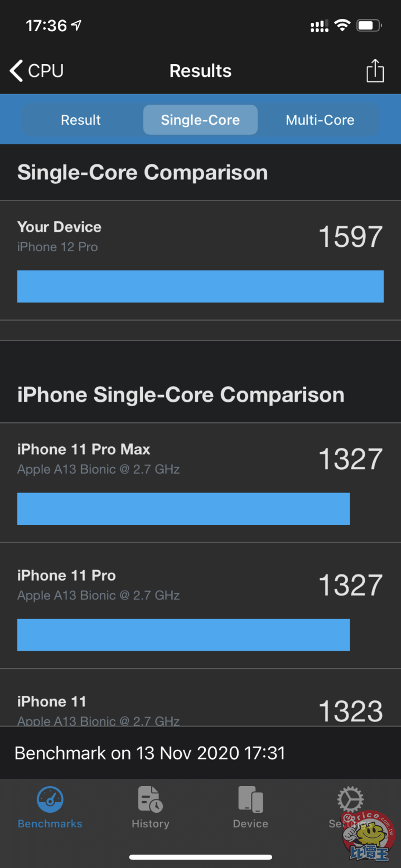Tap the Benchmark date footer text

coord(150,753)
